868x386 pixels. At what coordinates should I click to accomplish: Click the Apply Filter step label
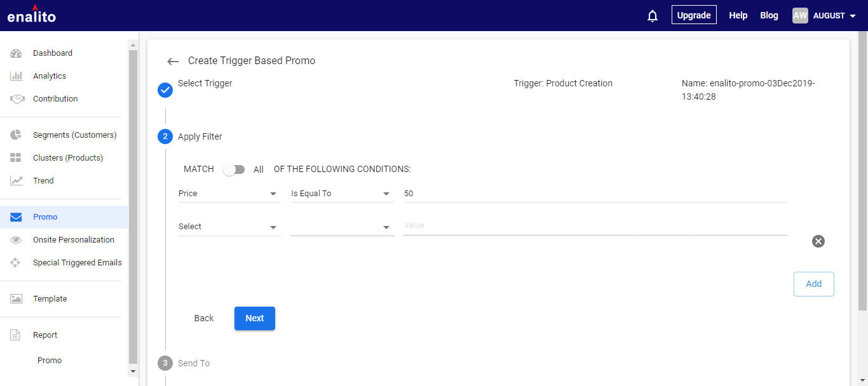tap(200, 136)
